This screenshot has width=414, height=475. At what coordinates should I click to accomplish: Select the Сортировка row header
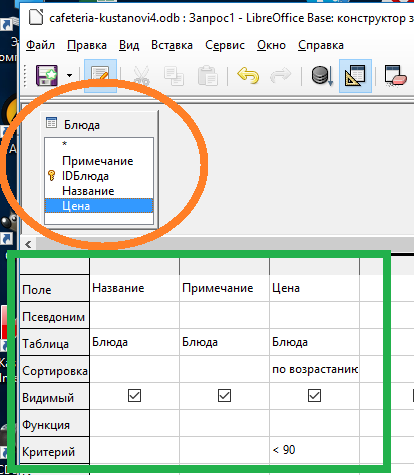tap(54, 370)
